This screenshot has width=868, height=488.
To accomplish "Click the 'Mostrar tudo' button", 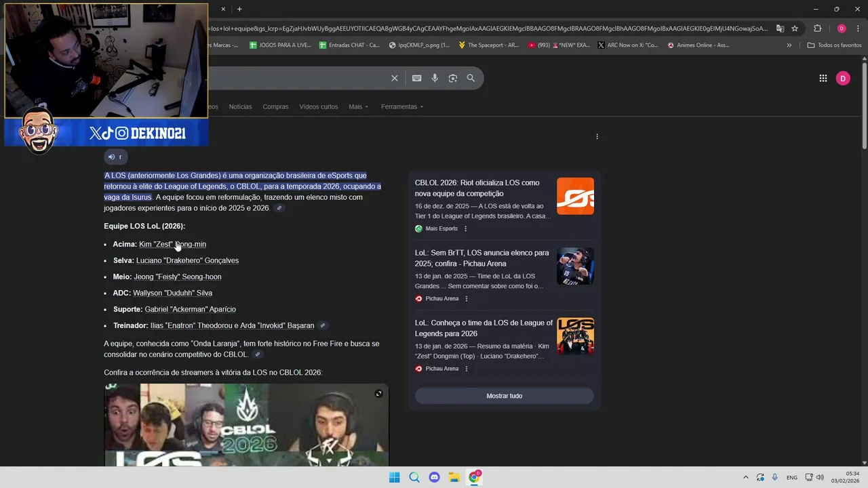I will 505,396.
